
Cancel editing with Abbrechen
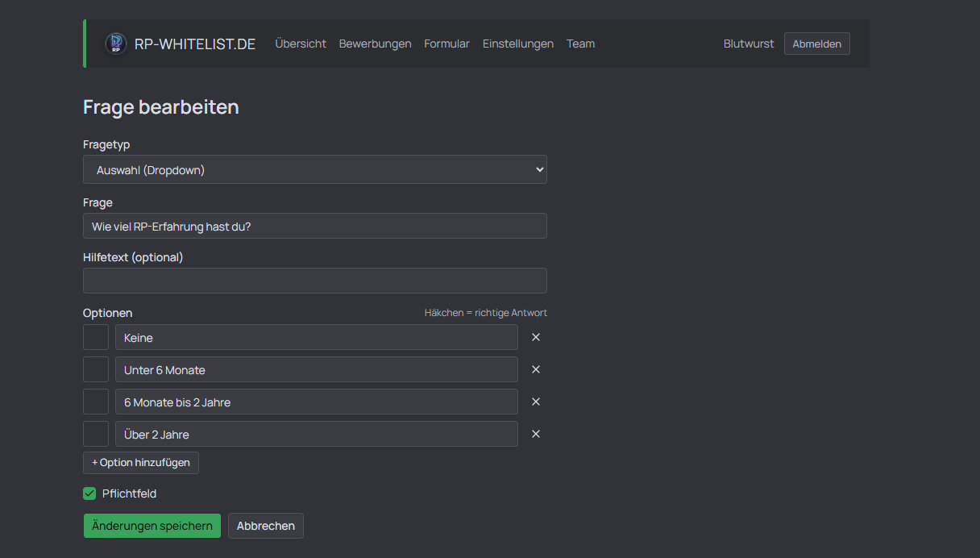tap(266, 526)
